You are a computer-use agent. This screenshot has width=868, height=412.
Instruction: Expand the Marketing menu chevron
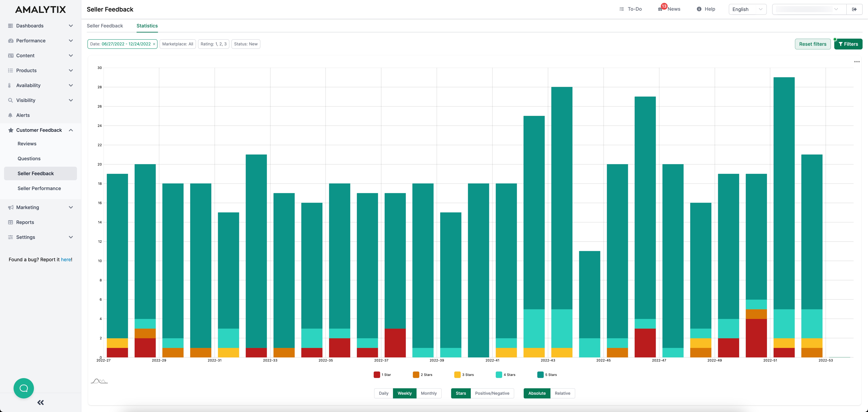(x=71, y=207)
